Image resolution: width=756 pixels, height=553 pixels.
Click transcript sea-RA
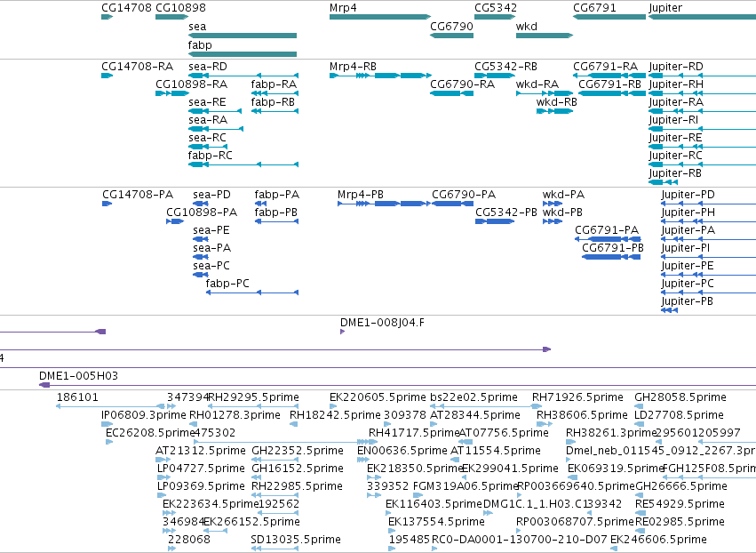(216, 129)
